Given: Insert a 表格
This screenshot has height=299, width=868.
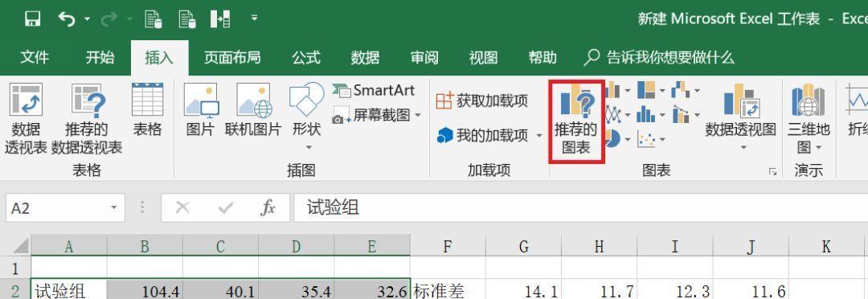Looking at the screenshot, I should click(x=147, y=109).
